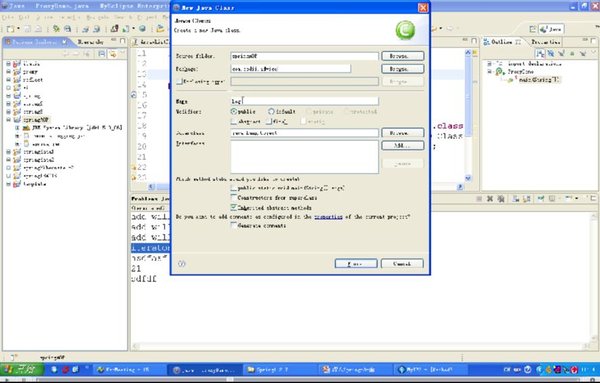Open the properties link in dialog
The image size is (600, 383).
point(328,217)
